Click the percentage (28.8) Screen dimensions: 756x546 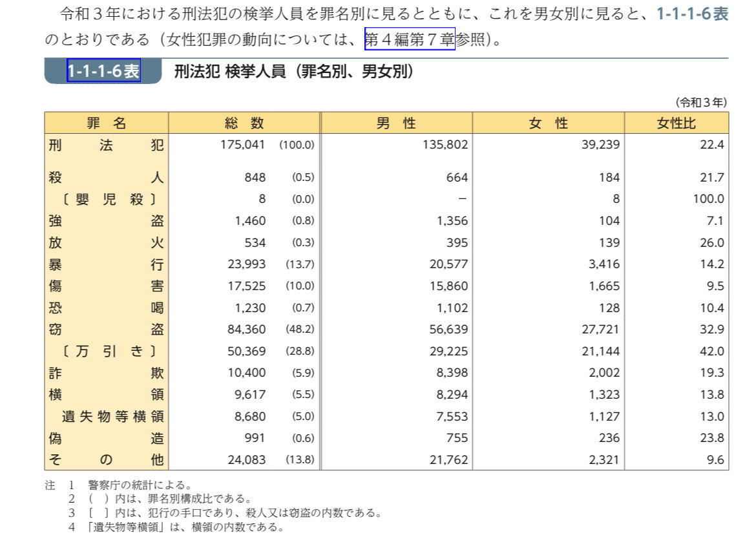pyautogui.click(x=300, y=351)
